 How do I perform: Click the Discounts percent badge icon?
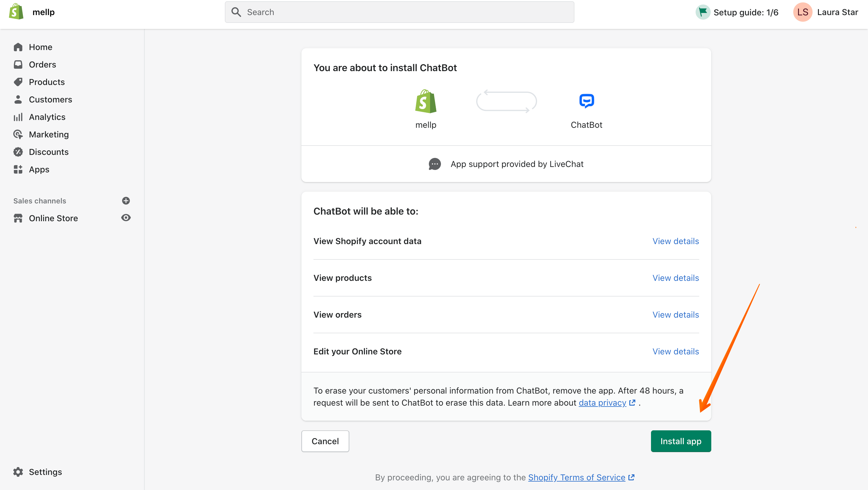click(x=18, y=152)
